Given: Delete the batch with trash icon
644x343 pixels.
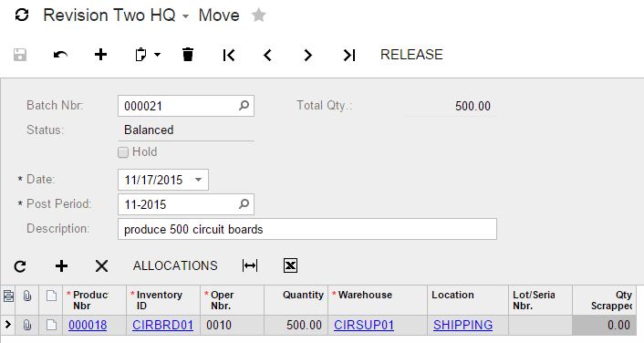Looking at the screenshot, I should pyautogui.click(x=188, y=55).
